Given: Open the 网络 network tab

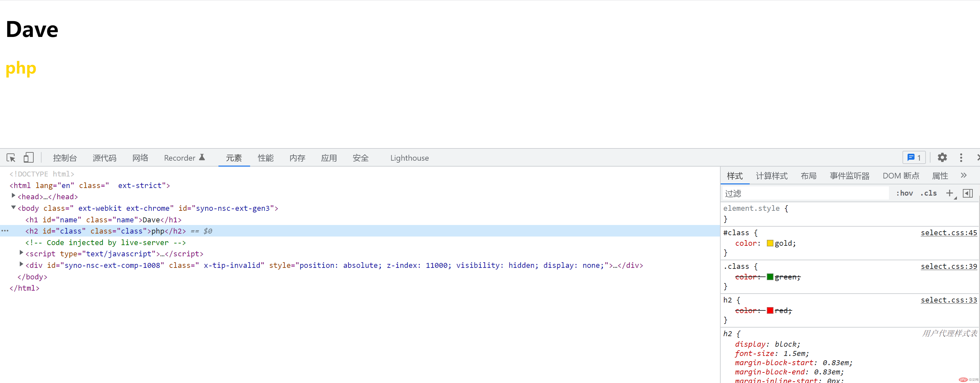Looking at the screenshot, I should click(x=140, y=158).
